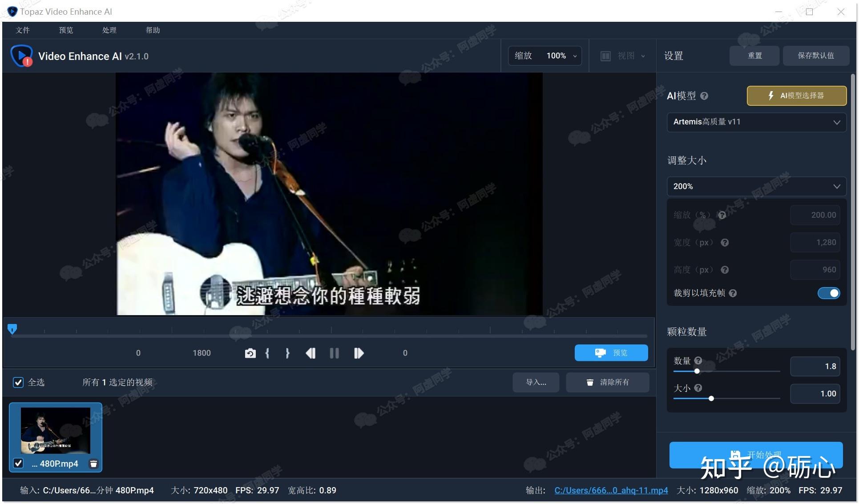Pause video playback
Screen dimensions: 859x504
coord(334,353)
